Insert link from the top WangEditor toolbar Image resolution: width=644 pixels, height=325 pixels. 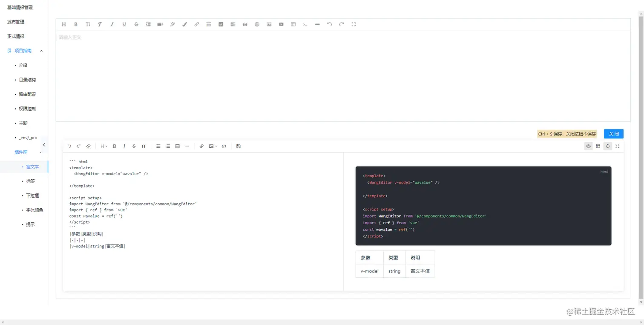[196, 24]
